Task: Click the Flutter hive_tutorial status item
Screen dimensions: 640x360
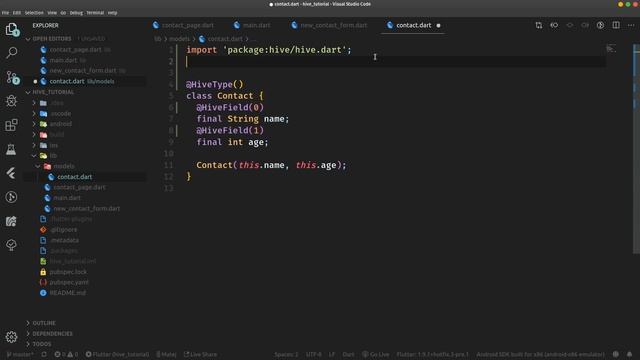Action: pos(117,354)
